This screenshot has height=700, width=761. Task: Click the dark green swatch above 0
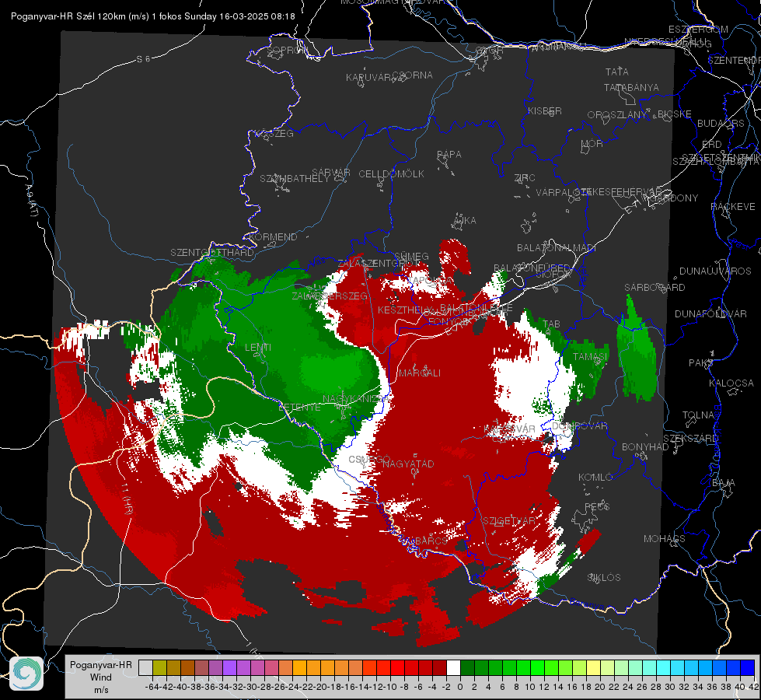467,667
